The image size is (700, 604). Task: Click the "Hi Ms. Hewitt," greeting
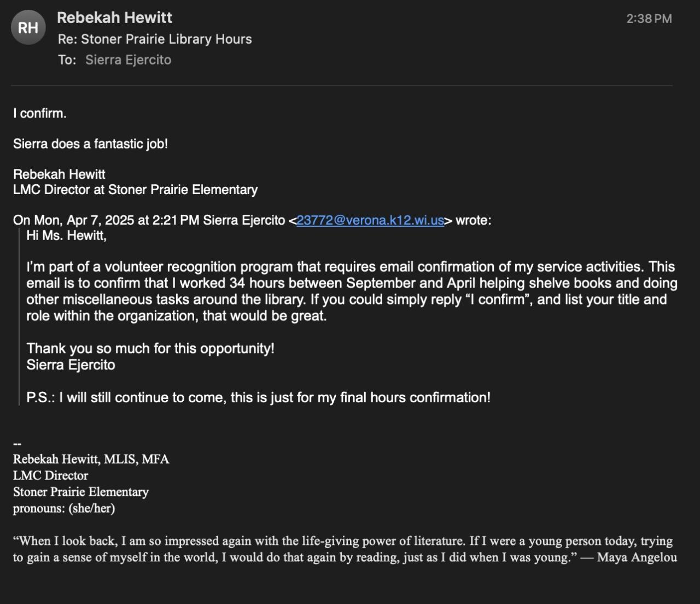pyautogui.click(x=66, y=236)
